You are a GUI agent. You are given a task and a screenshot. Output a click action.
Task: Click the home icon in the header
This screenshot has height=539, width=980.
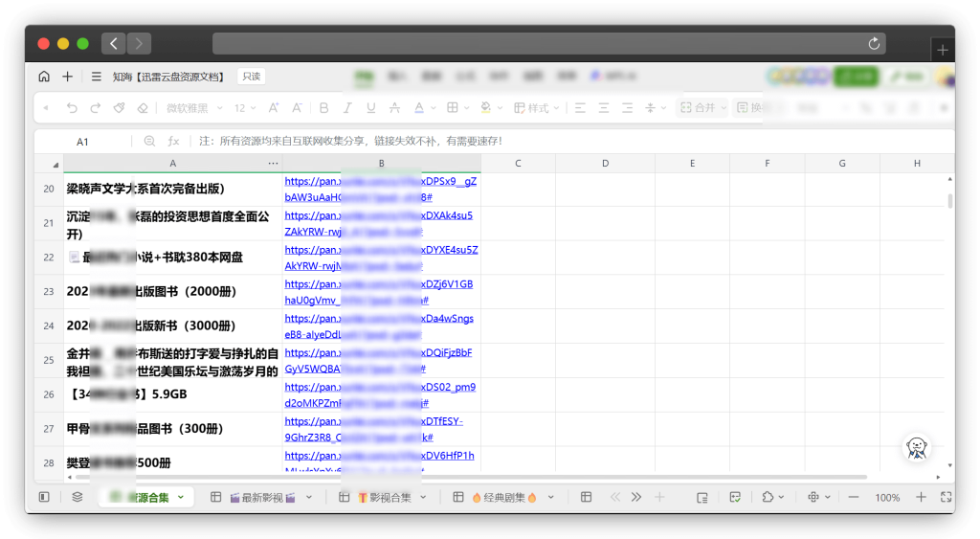[44, 77]
